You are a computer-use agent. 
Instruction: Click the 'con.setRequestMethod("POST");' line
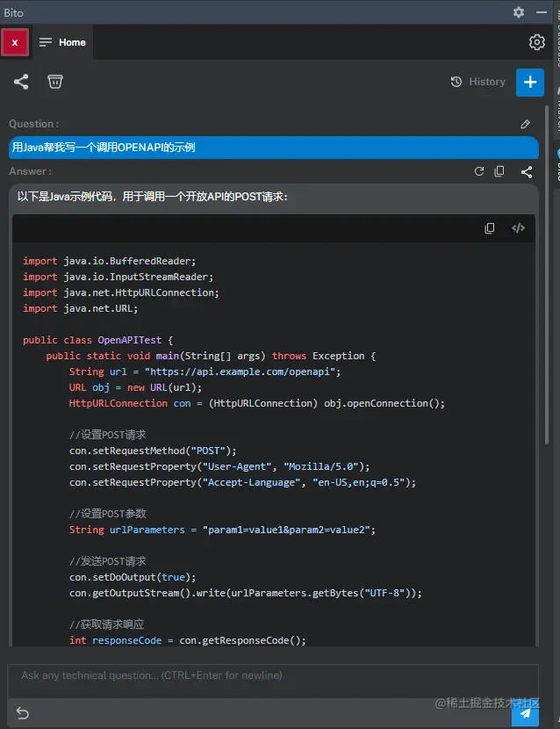[x=153, y=451]
